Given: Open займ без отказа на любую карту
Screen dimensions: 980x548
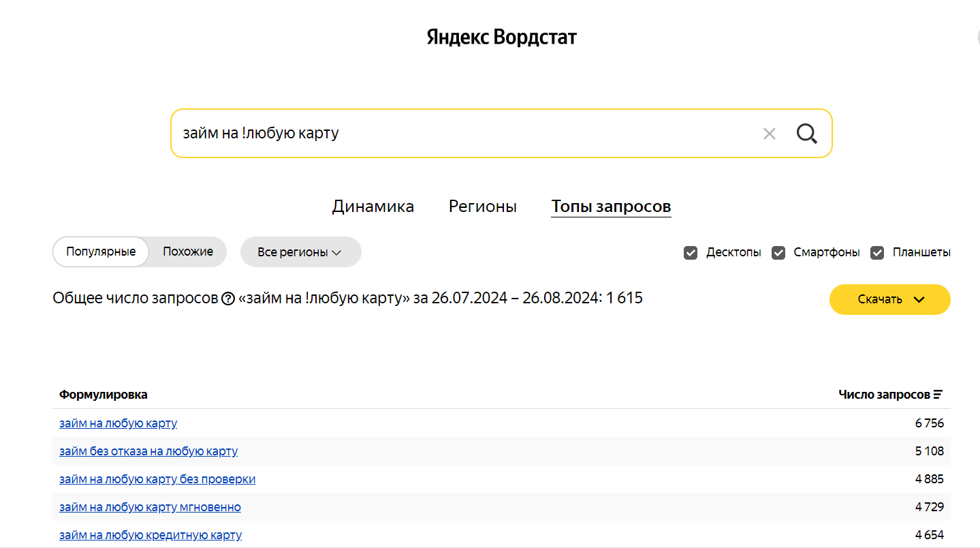Looking at the screenshot, I should point(148,451).
